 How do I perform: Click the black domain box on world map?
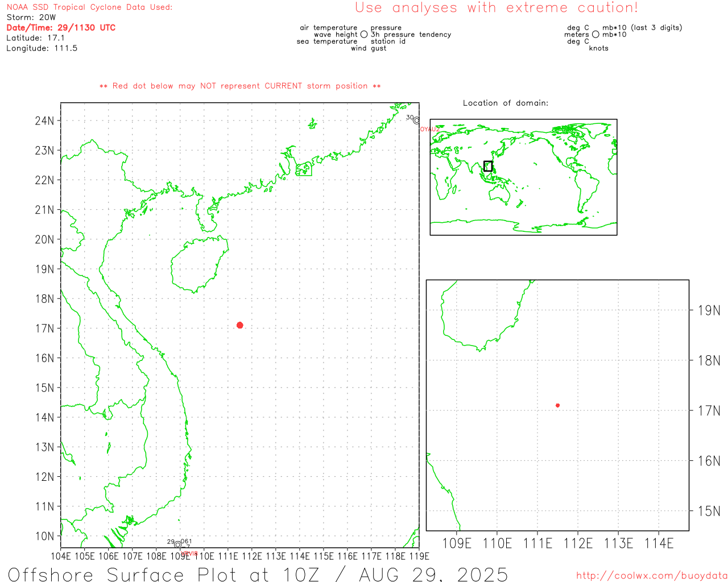(488, 166)
